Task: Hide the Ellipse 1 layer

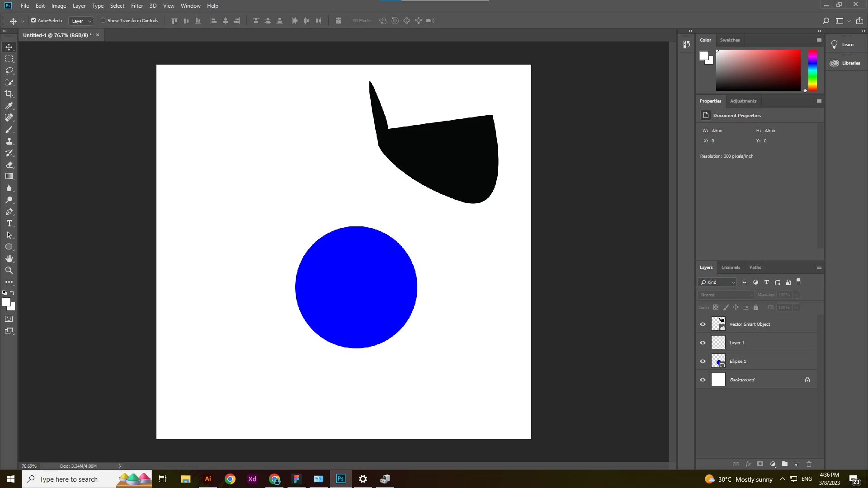Action: click(x=703, y=361)
